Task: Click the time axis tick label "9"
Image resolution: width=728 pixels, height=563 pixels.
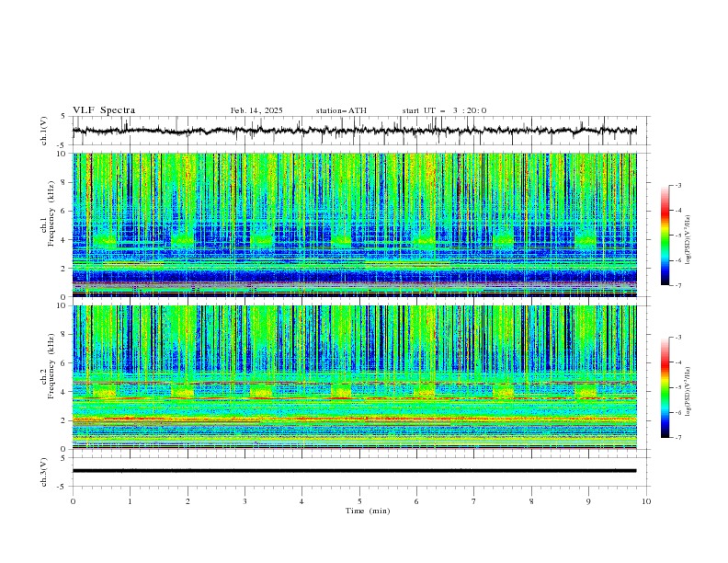Action: pos(588,501)
